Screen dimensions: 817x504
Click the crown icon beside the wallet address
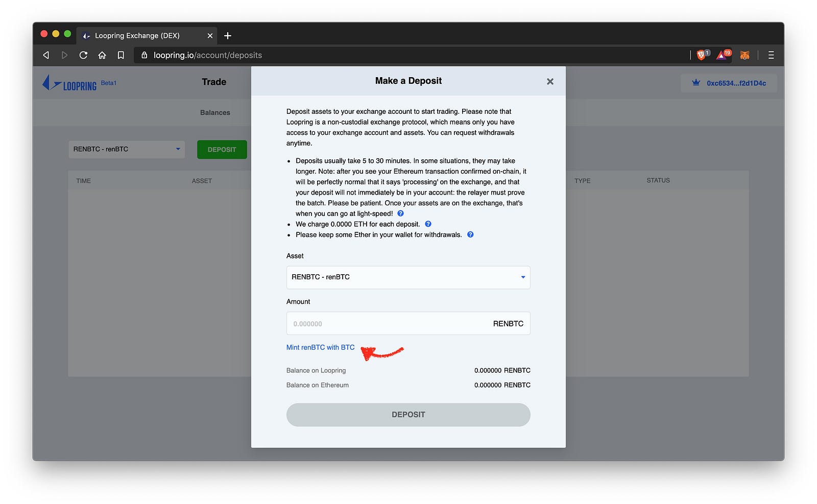tap(696, 83)
